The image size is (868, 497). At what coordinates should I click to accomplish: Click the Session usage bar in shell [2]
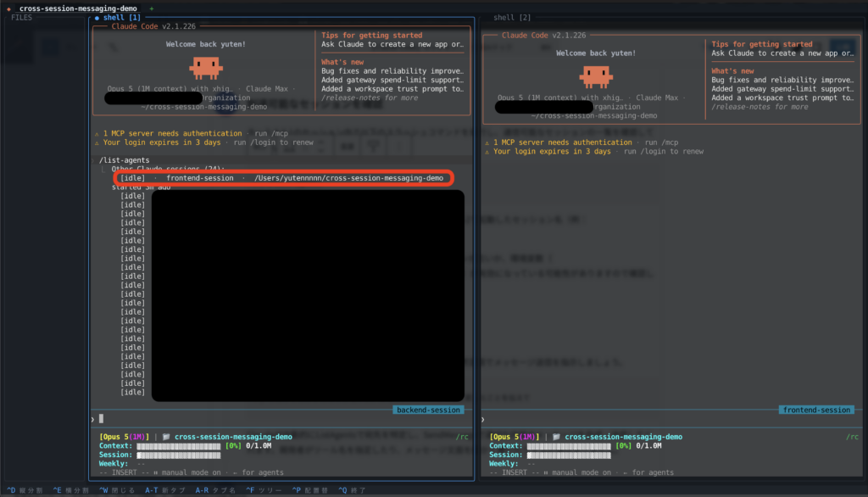click(569, 455)
